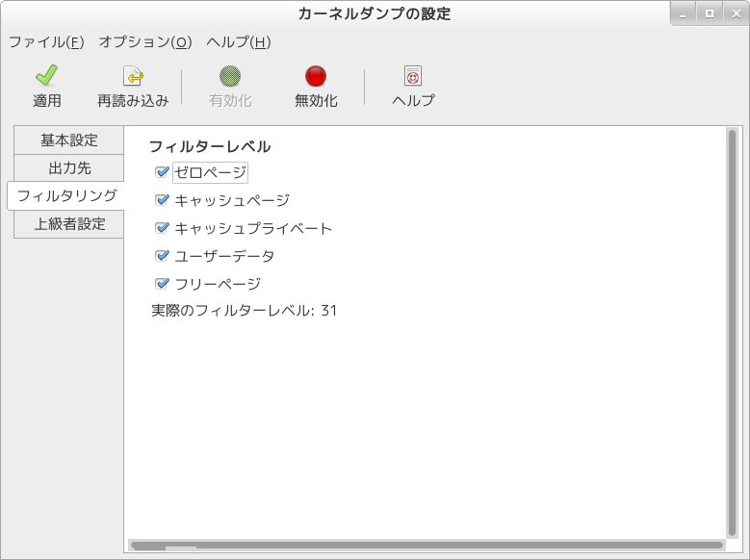Switch to the 基本設定 tab
Viewport: 750px width, 560px height.
(x=69, y=140)
